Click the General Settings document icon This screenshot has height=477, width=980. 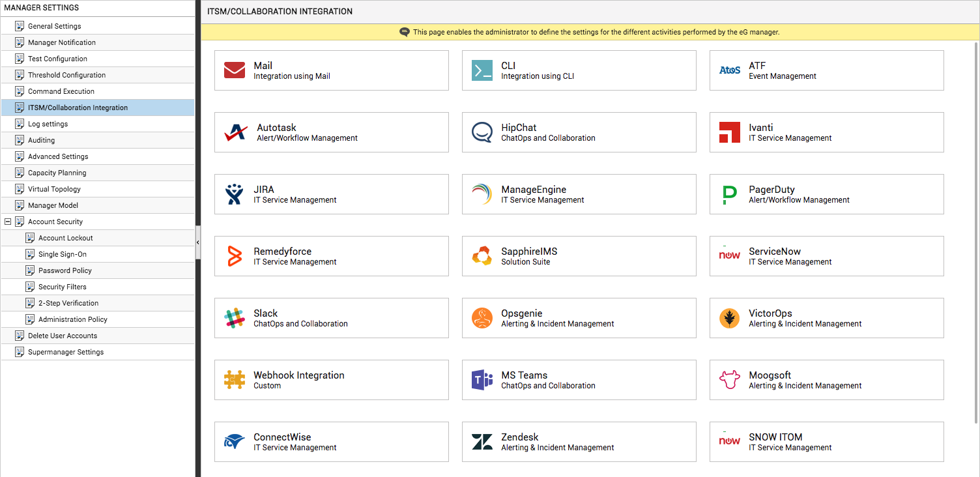pyautogui.click(x=19, y=26)
